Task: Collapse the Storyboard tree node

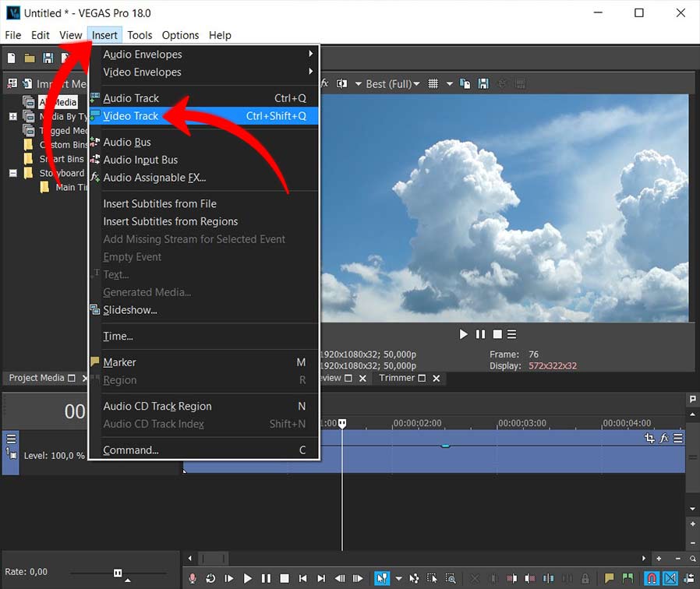Action: [13, 173]
